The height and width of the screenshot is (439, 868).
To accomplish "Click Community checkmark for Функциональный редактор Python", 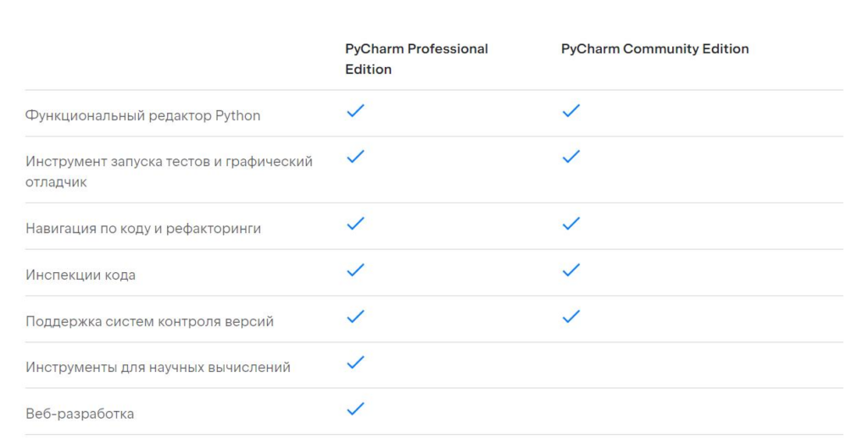I will click(570, 111).
